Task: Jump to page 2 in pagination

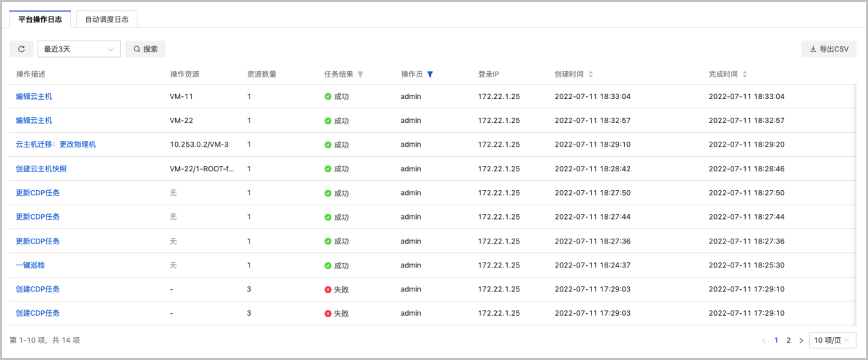Action: (x=788, y=340)
